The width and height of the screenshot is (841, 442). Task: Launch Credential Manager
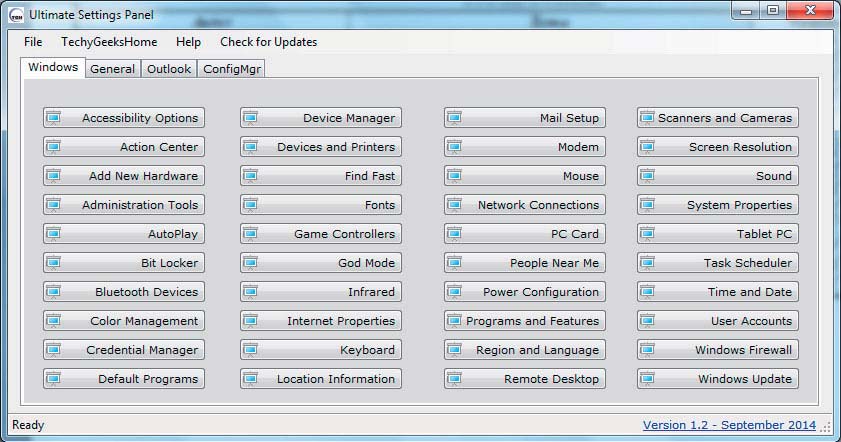tap(124, 349)
